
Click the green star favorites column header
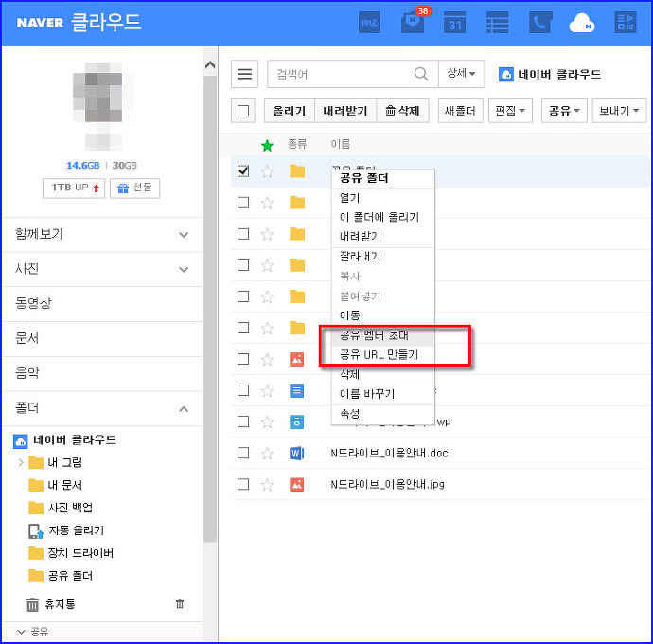[267, 145]
